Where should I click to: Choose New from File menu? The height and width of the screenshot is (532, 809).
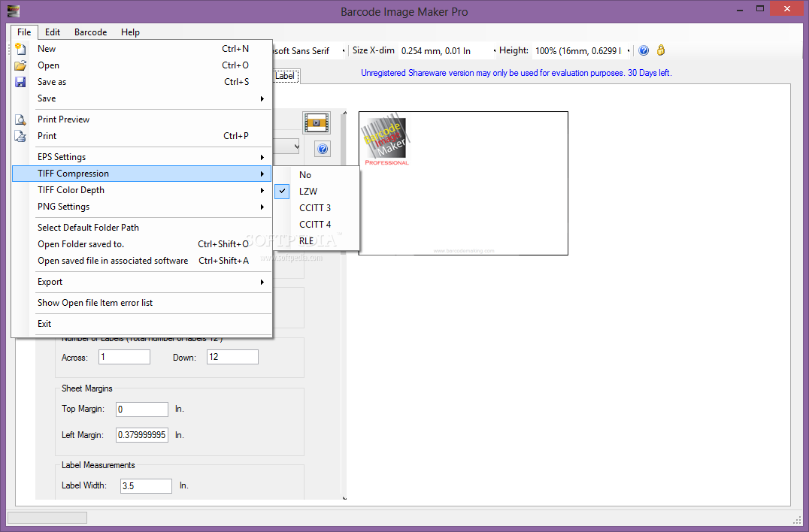click(x=142, y=49)
